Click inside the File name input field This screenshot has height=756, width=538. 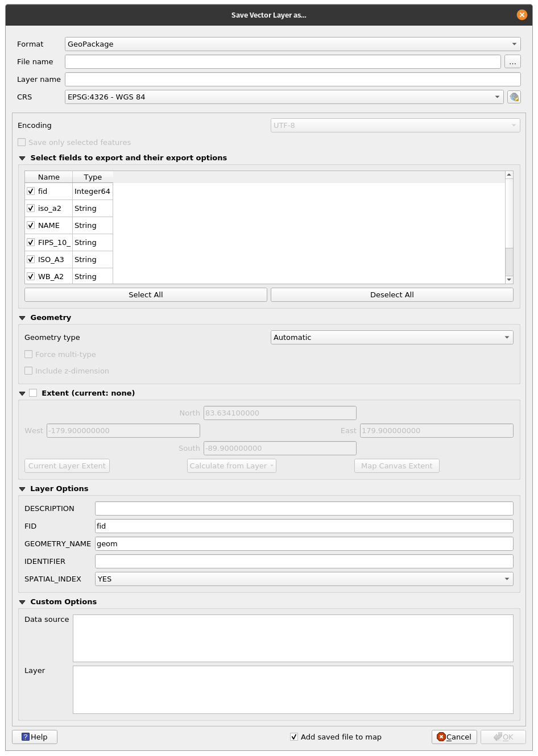[x=283, y=61]
